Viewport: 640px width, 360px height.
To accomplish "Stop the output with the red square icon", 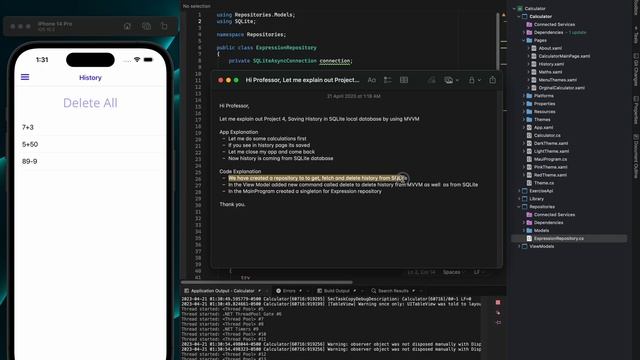I will tap(498, 302).
